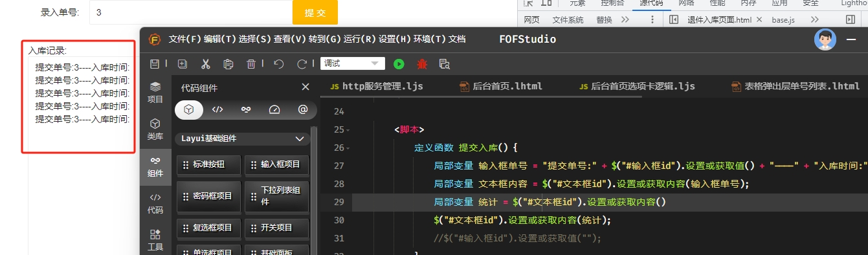868x255 pixels.
Task: Click the DevTools inspect element icon
Action: (x=529, y=3)
